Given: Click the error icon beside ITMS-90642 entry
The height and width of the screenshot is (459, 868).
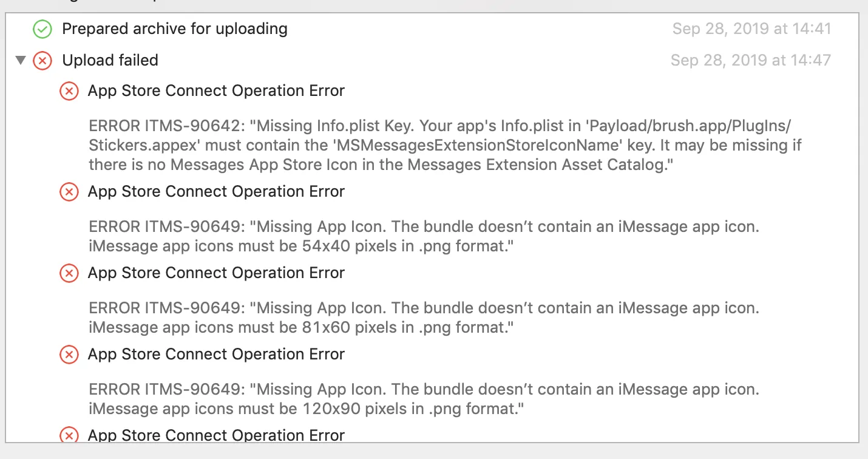Looking at the screenshot, I should [x=69, y=91].
